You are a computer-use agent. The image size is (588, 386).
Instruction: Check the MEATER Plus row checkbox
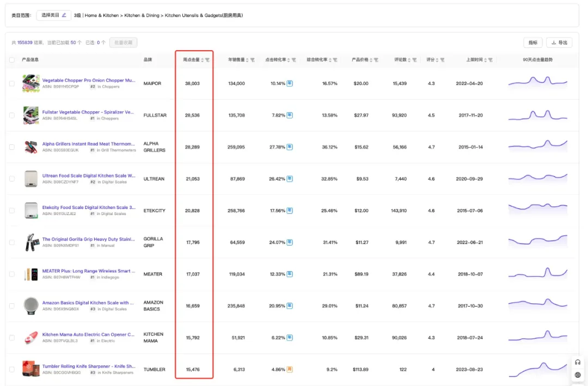click(x=12, y=274)
